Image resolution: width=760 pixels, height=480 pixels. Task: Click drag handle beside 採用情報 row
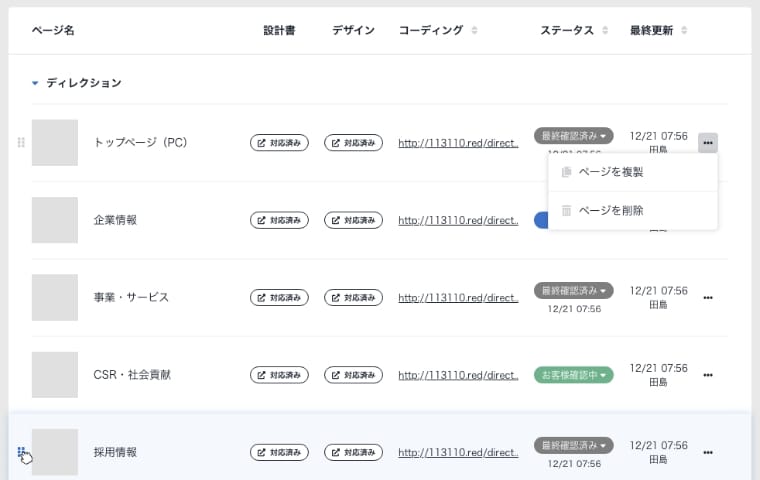tap(21, 452)
